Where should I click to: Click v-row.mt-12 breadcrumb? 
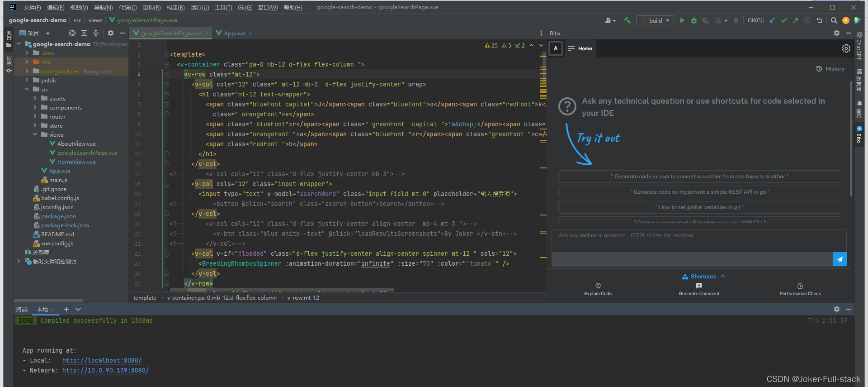pyautogui.click(x=303, y=297)
